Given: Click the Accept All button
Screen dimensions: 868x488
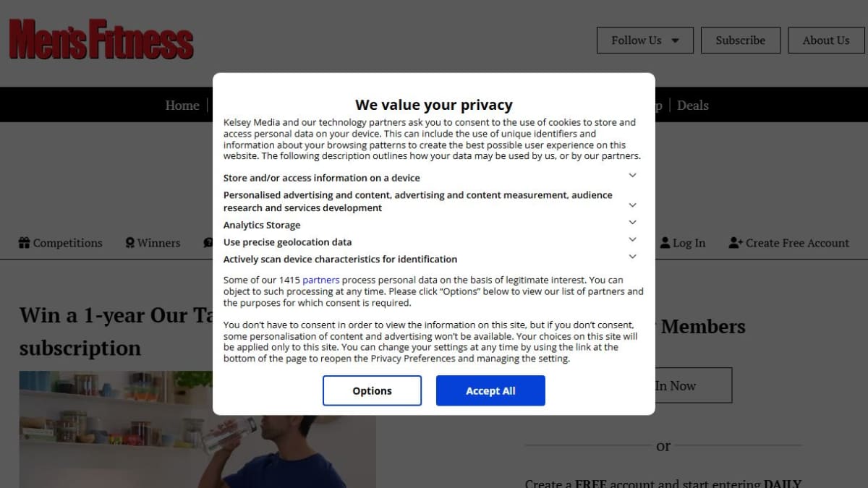Looking at the screenshot, I should (x=490, y=390).
